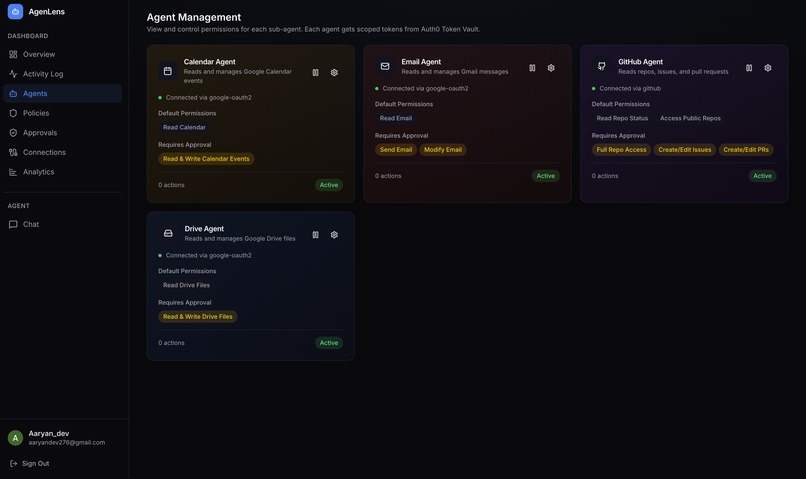Click the Agent Management heading
806x479 pixels.
point(194,17)
